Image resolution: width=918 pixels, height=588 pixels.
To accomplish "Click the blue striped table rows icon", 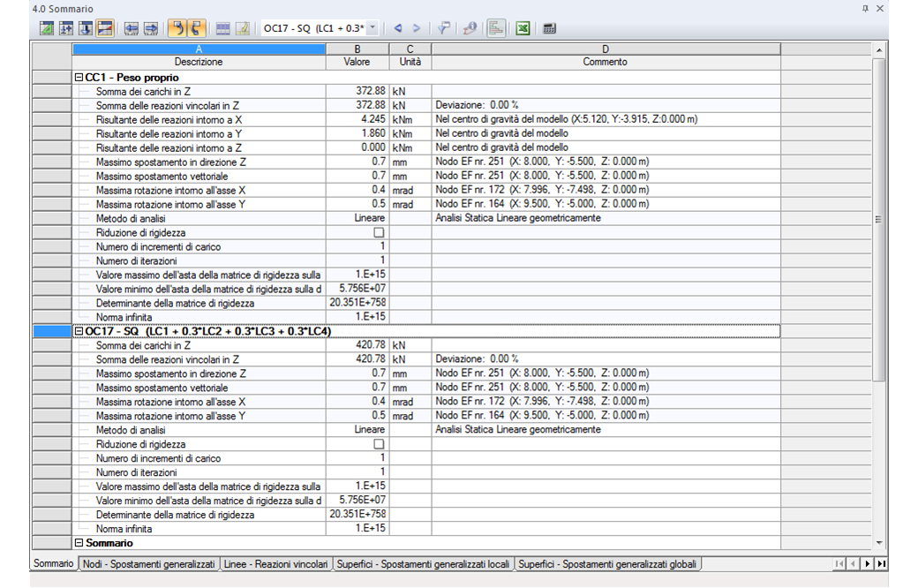I will (222, 28).
